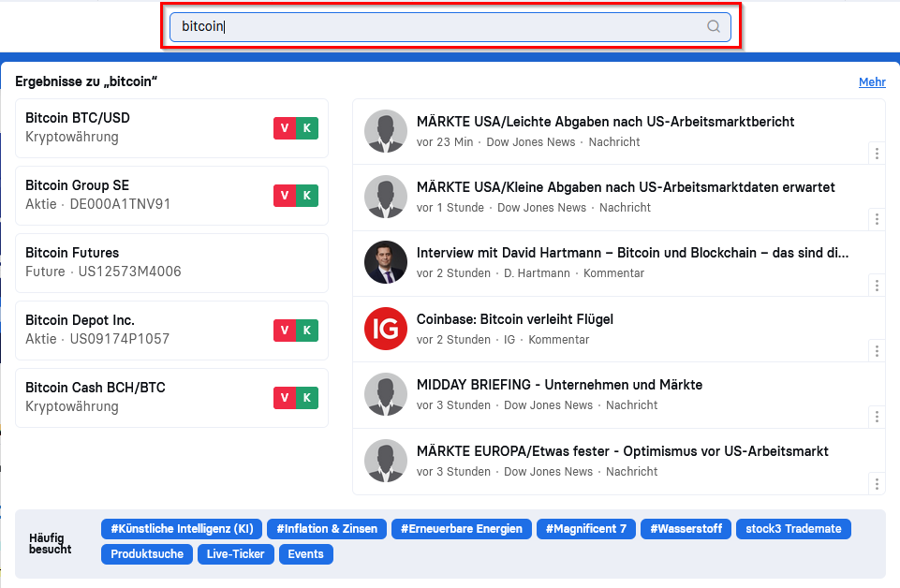Sell Bitcoin BTC/USD with V button
The width and height of the screenshot is (900, 588).
[x=285, y=128]
